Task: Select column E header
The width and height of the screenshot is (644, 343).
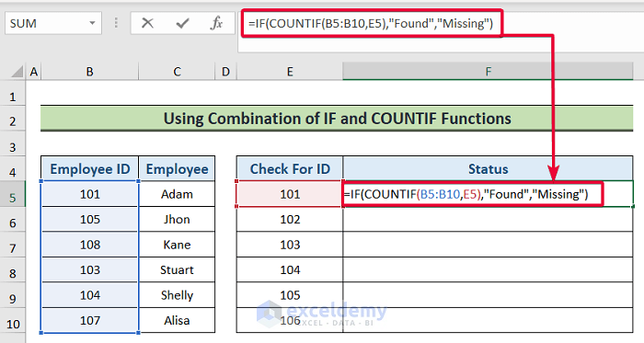Action: pos(290,72)
